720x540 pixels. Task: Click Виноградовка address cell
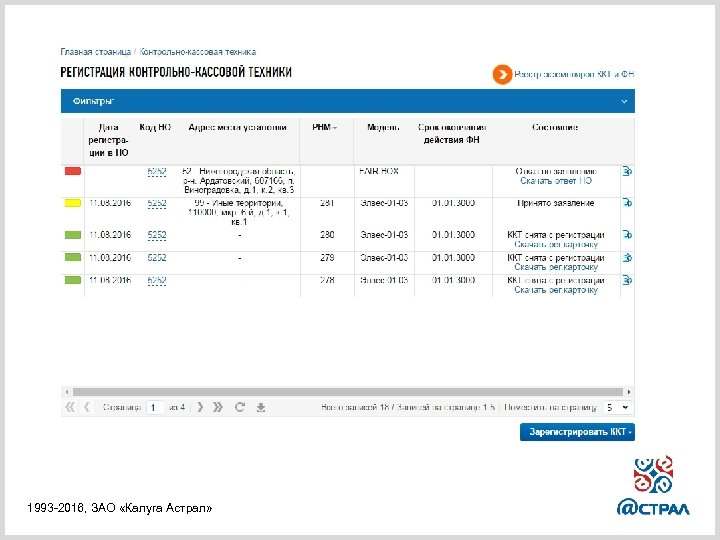(x=238, y=180)
